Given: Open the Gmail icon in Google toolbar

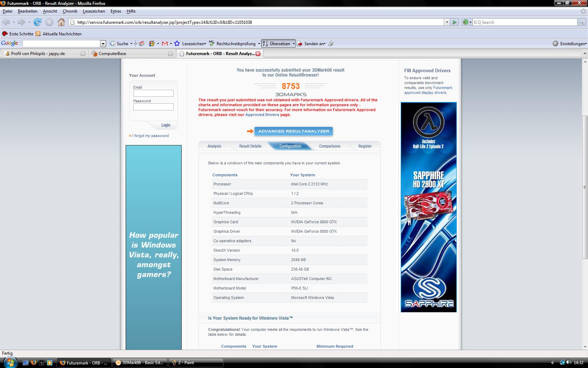Looking at the screenshot, I should [x=165, y=43].
